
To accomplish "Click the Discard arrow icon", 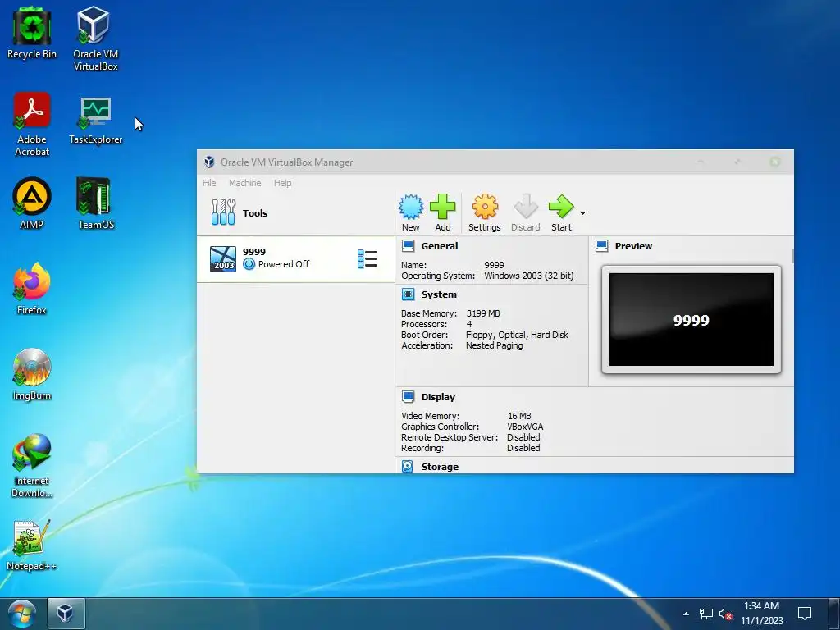I will click(526, 207).
